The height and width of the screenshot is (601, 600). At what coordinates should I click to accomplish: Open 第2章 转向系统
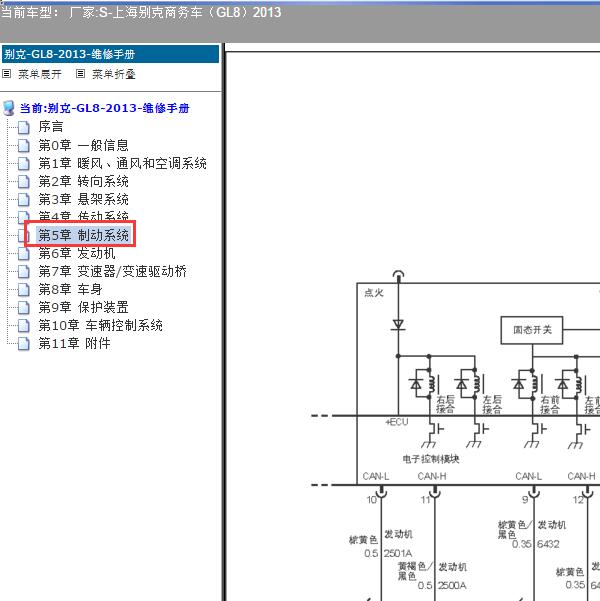(84, 181)
